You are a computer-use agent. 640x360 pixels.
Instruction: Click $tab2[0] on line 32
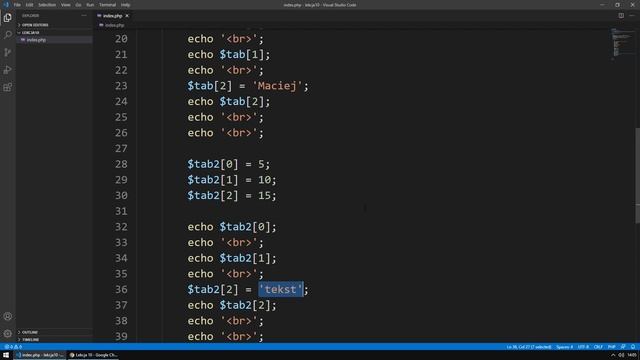click(x=245, y=227)
